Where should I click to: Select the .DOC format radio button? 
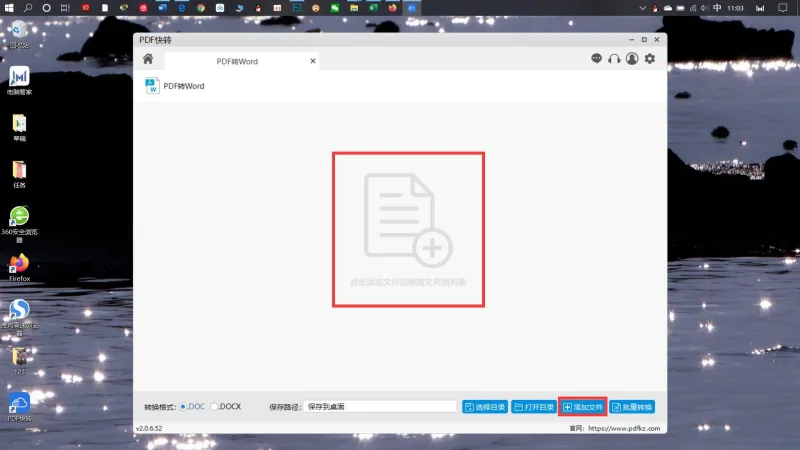[x=183, y=407]
